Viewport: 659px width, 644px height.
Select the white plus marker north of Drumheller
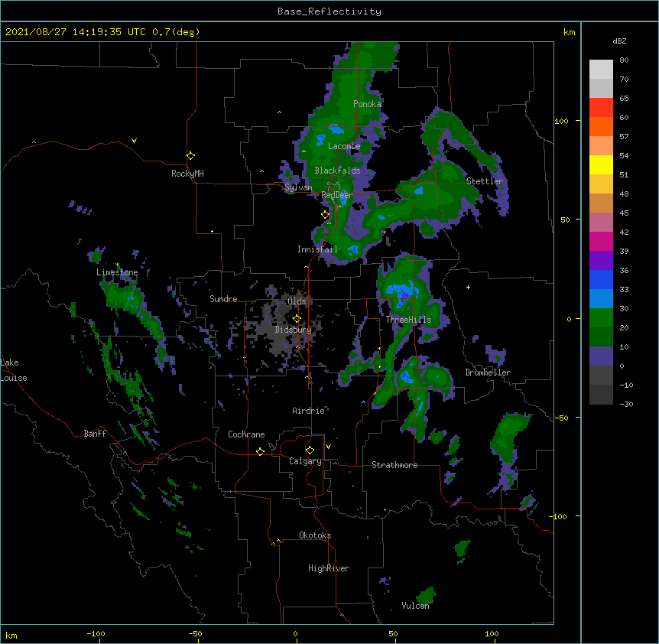pyautogui.click(x=468, y=287)
